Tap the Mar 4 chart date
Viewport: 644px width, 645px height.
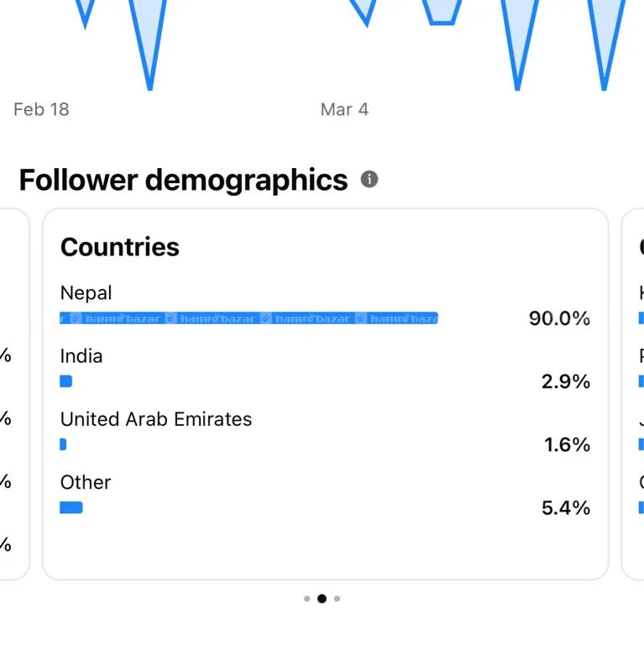(344, 109)
